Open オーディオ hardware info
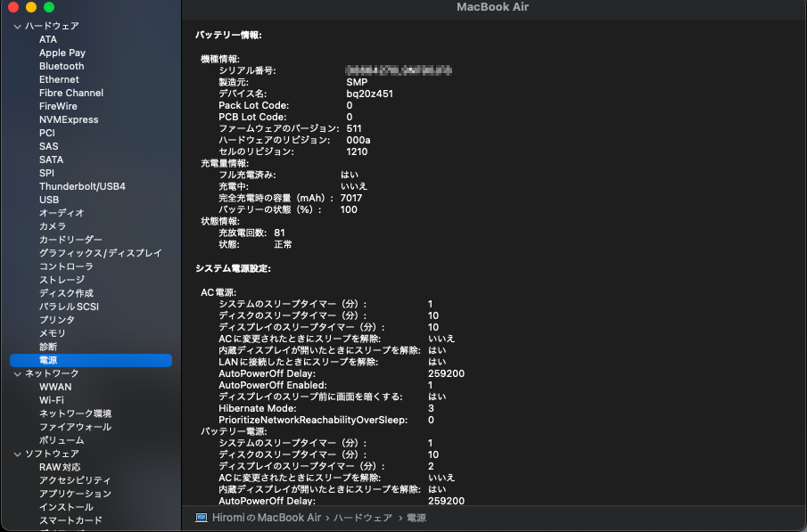This screenshot has height=532, width=807. coord(62,213)
